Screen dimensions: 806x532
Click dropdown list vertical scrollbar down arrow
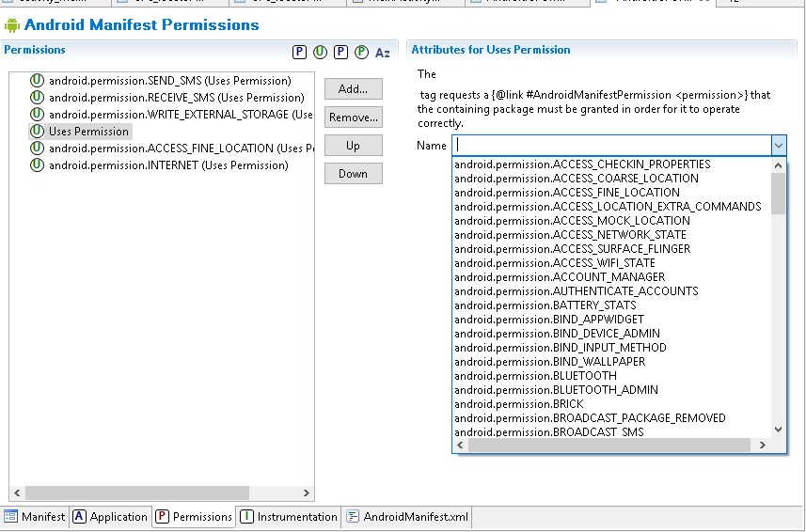tap(778, 430)
